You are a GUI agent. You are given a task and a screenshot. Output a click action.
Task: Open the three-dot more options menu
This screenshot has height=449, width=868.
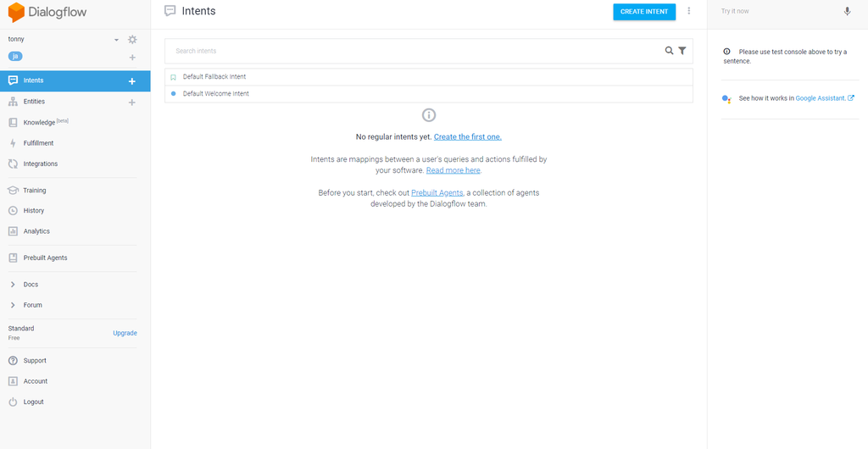pyautogui.click(x=689, y=10)
